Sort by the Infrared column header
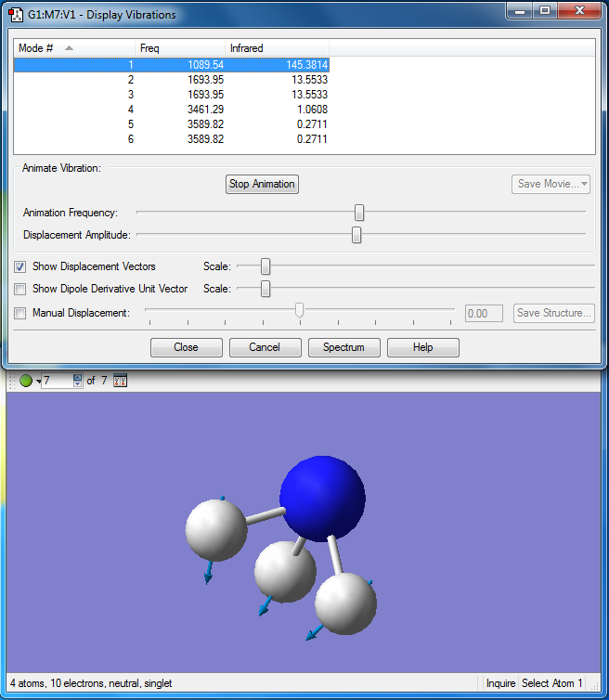Screen dimensions: 609x700 click(x=277, y=47)
